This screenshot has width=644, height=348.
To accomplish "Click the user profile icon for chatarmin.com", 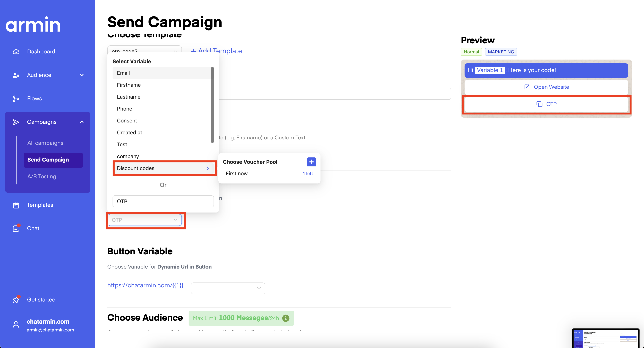I will [x=16, y=325].
